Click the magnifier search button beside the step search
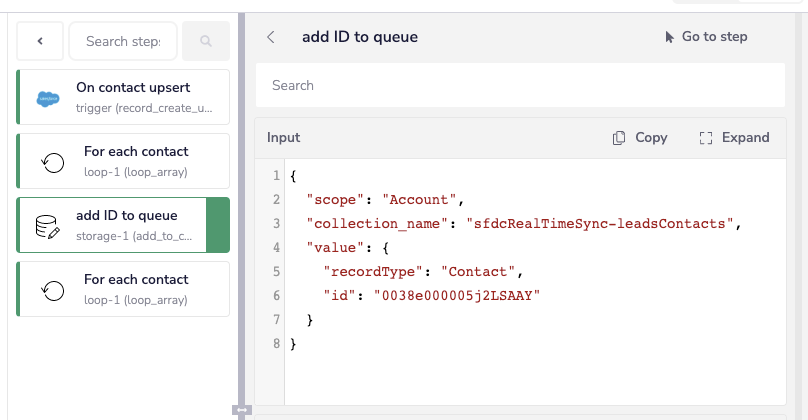 point(206,41)
